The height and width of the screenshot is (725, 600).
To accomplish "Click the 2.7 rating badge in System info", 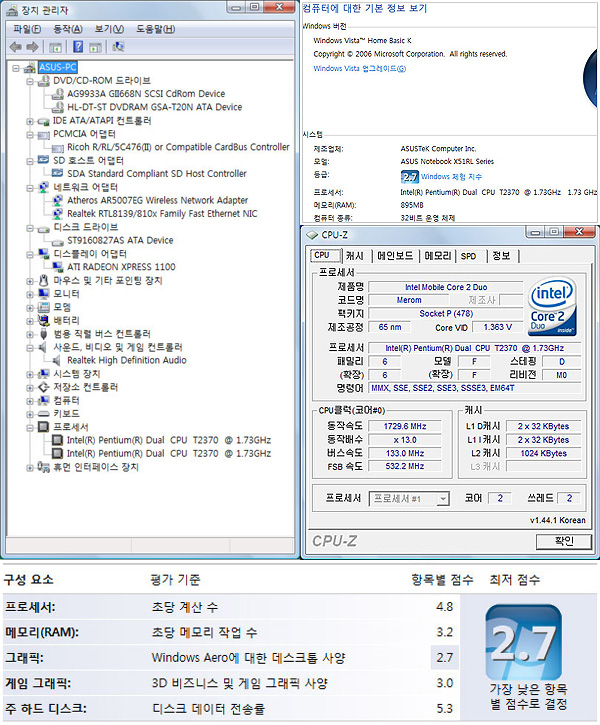I will point(410,177).
